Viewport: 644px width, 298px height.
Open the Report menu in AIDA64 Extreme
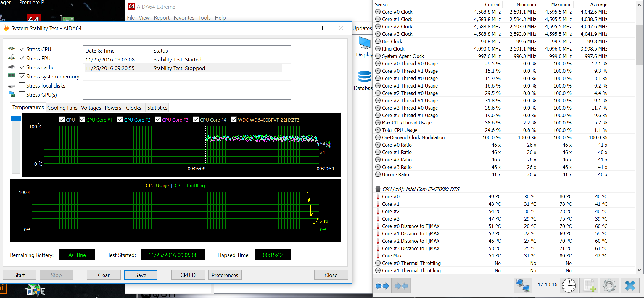pos(162,18)
